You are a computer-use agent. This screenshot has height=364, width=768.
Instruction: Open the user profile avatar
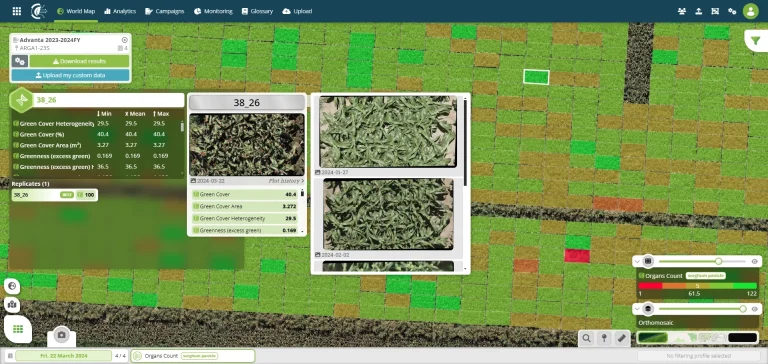(751, 11)
